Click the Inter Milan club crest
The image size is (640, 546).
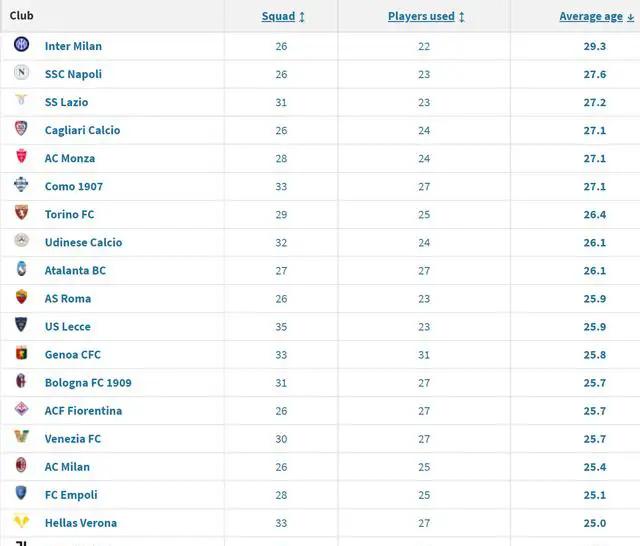click(21, 44)
